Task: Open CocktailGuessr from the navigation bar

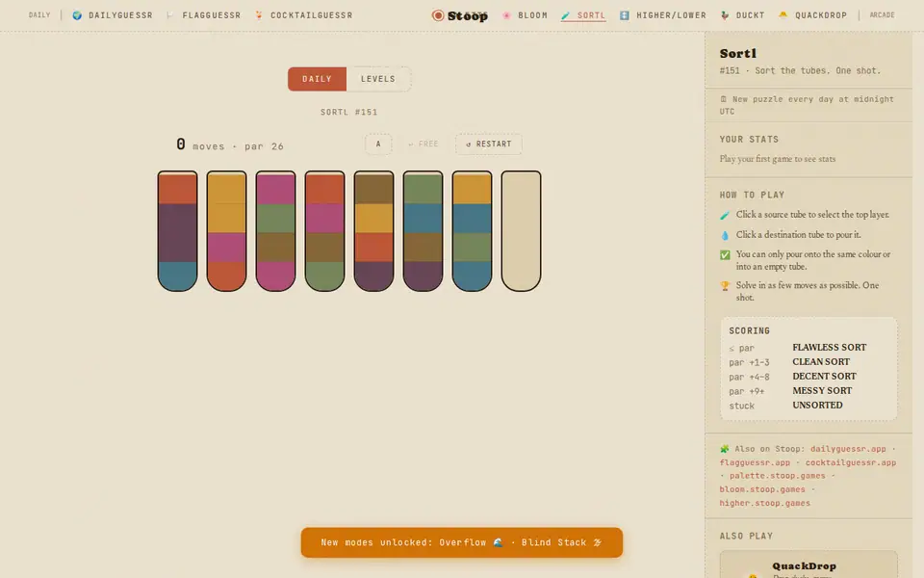Action: (303, 15)
